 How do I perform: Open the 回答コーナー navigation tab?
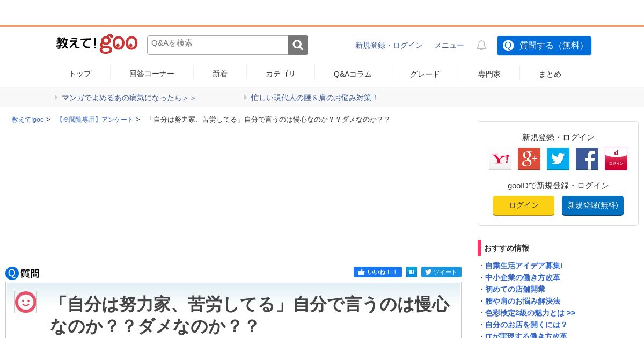152,74
